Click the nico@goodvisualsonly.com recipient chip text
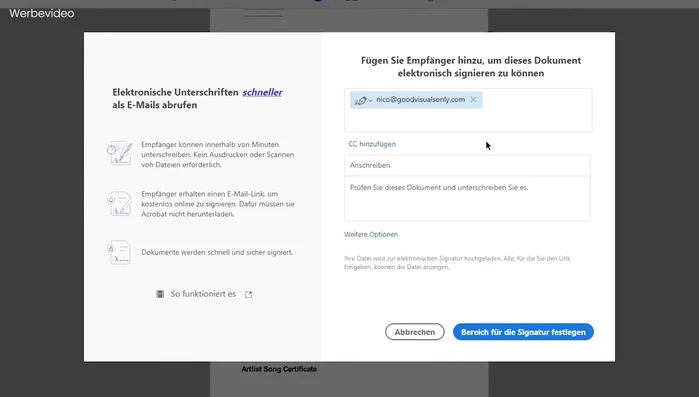 click(420, 100)
